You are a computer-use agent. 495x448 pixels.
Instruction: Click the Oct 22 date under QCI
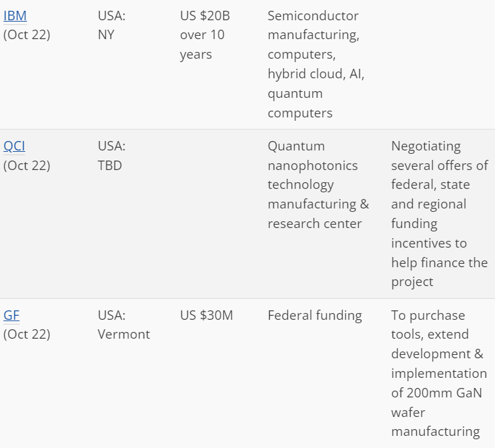(26, 165)
